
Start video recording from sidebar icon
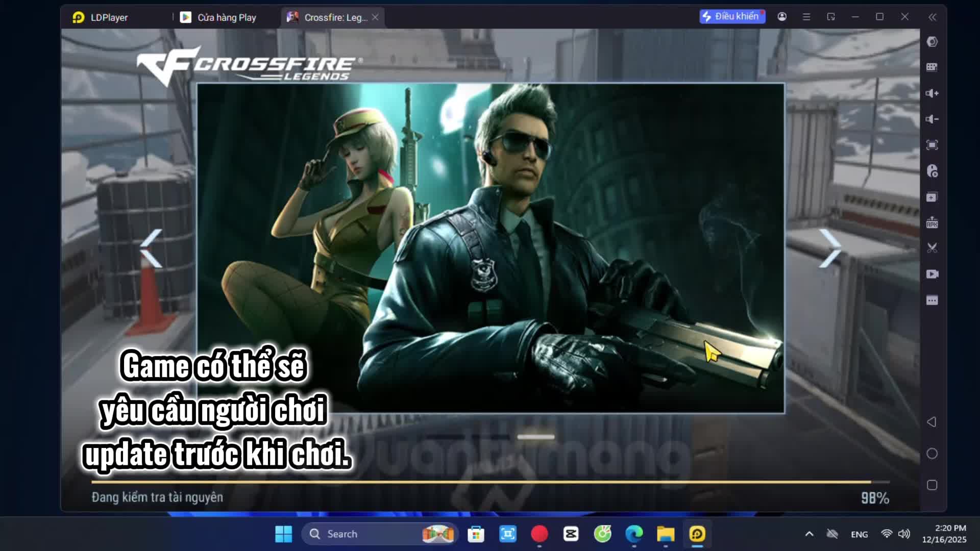(x=932, y=274)
